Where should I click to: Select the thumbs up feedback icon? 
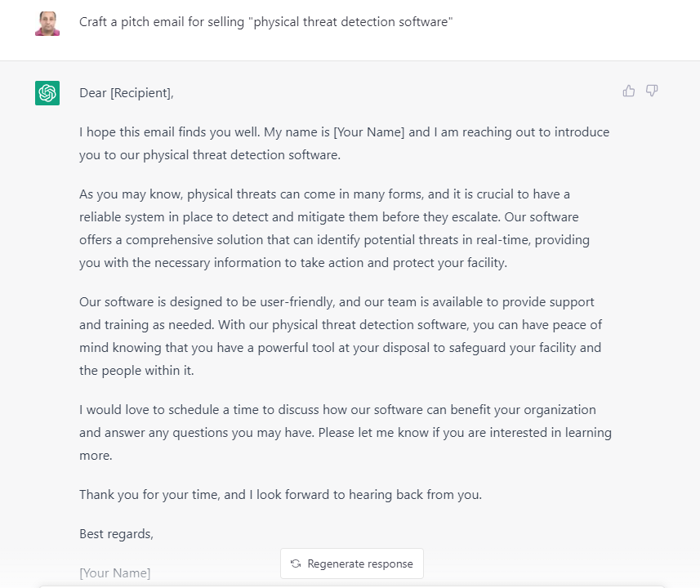tap(628, 91)
